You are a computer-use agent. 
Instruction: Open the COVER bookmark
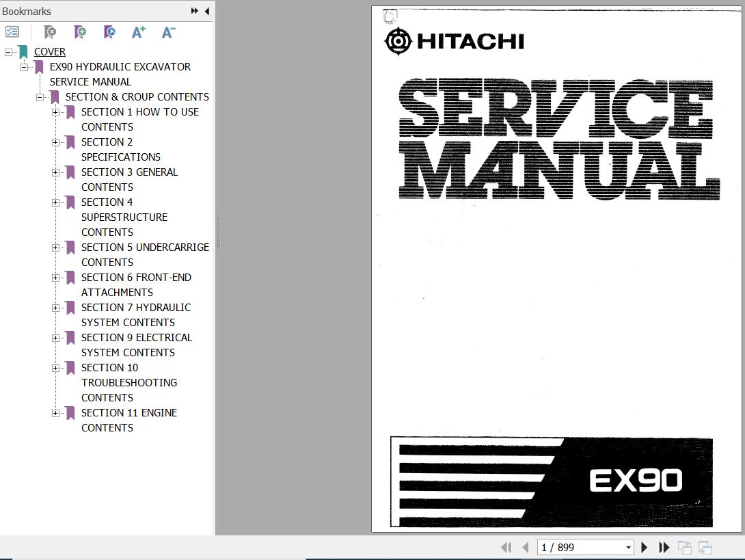[x=49, y=52]
